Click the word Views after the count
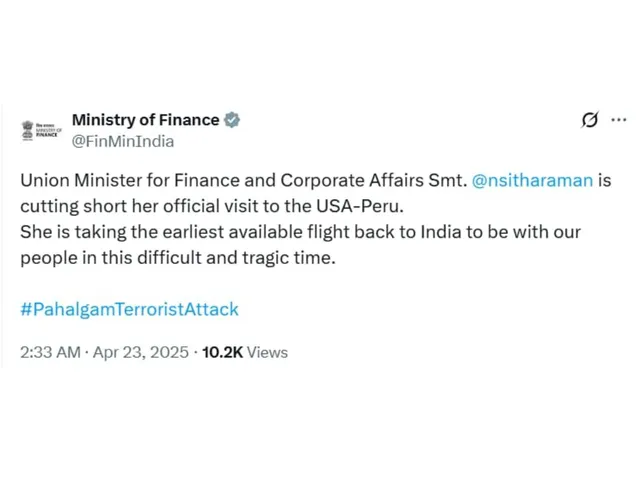The image size is (640, 480). 267,352
